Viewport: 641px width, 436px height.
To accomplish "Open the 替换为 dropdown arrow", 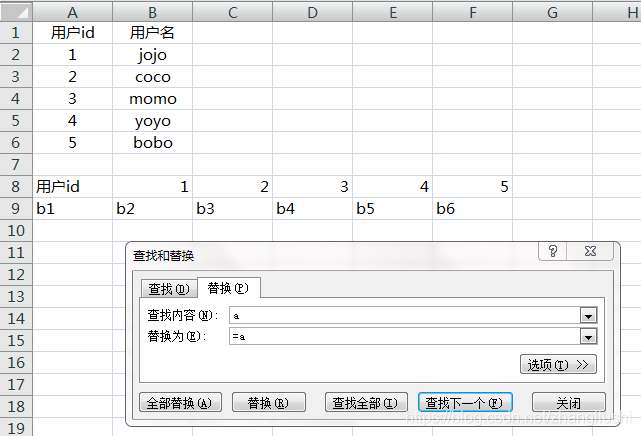I will 588,337.
